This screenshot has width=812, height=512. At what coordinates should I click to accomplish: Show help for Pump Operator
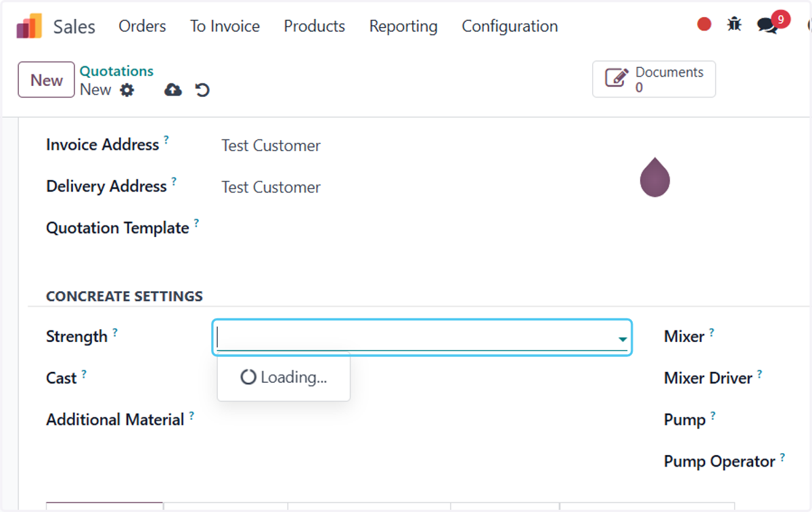[x=782, y=456]
